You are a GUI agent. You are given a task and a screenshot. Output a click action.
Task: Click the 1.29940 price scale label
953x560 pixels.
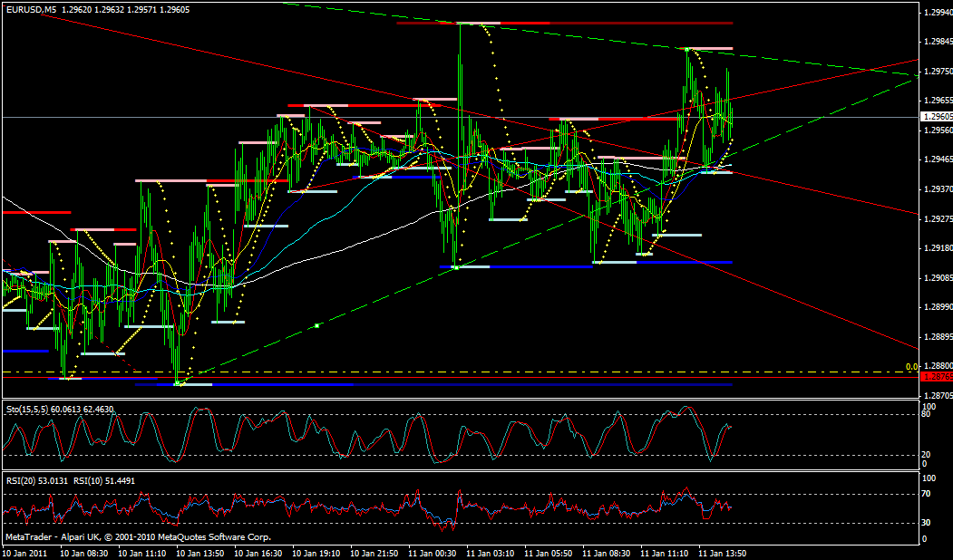[x=937, y=13]
